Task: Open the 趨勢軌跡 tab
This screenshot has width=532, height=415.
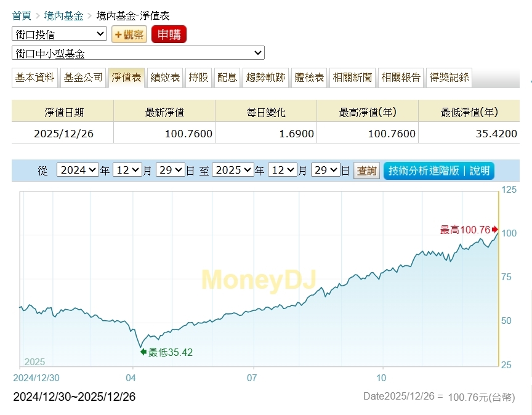Action: [264, 78]
